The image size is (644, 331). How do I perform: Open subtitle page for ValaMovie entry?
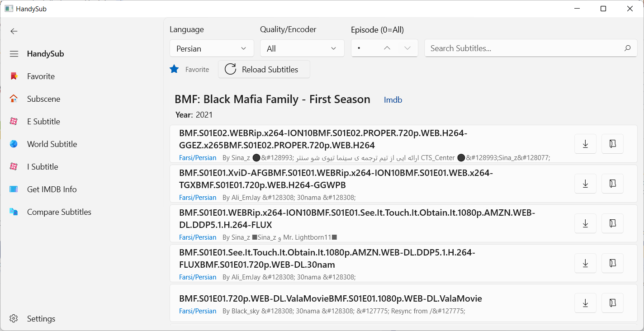pos(613,303)
